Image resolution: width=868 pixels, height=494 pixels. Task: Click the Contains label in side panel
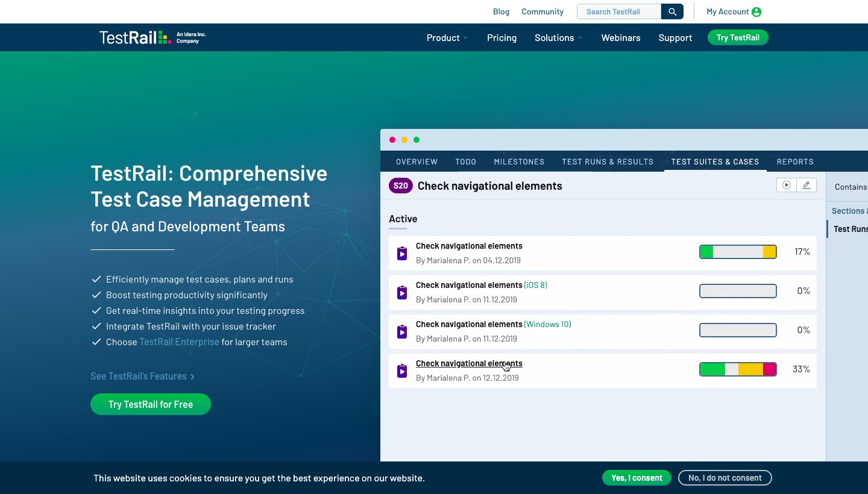point(851,187)
